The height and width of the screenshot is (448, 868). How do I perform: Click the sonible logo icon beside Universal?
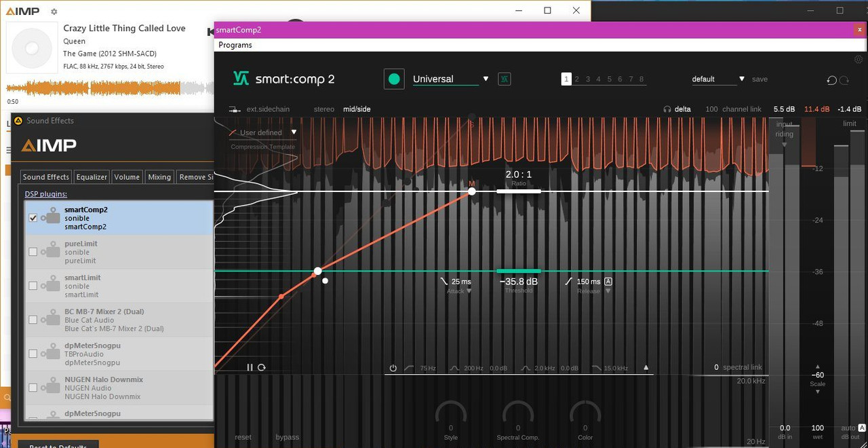point(504,79)
